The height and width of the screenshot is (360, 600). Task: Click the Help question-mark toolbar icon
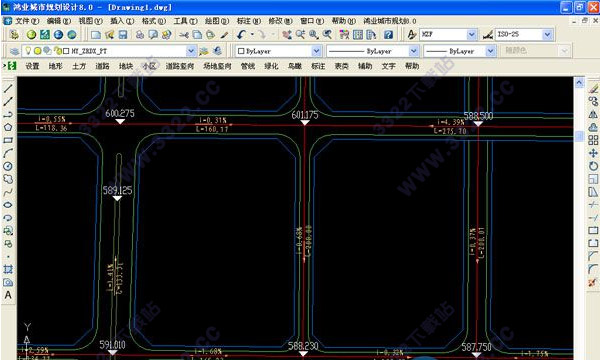[388, 35]
